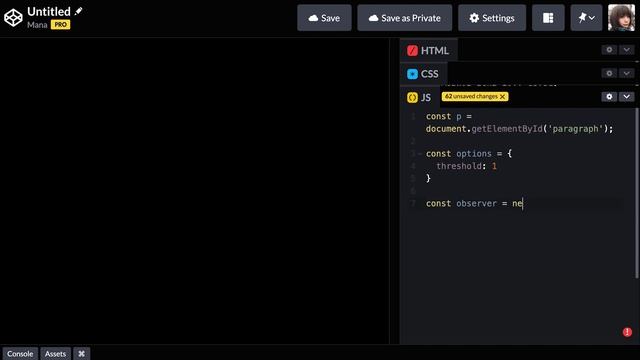Click the blue CSS asterisk icon
The image size is (640, 360).
point(412,74)
